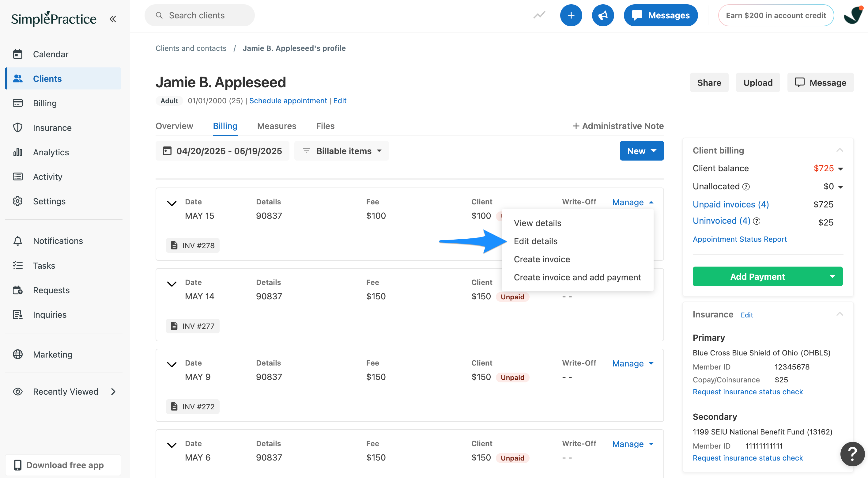868x478 pixels.
Task: Open the New dropdown button
Action: pyautogui.click(x=642, y=151)
